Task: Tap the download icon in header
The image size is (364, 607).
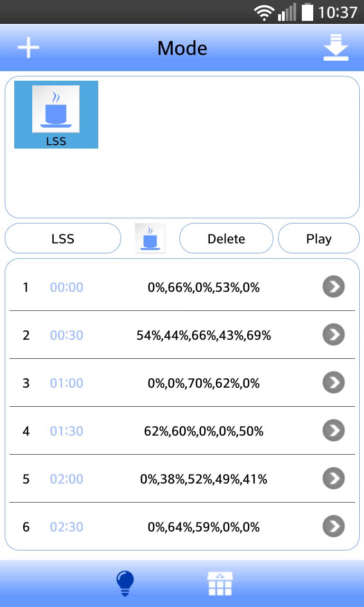Action: click(x=336, y=47)
